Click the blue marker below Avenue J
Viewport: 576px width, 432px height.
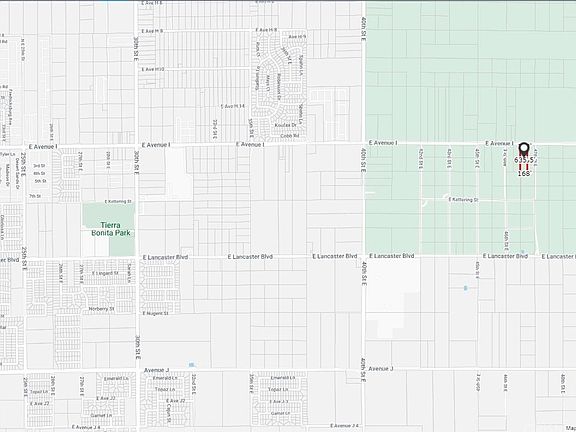tap(191, 365)
